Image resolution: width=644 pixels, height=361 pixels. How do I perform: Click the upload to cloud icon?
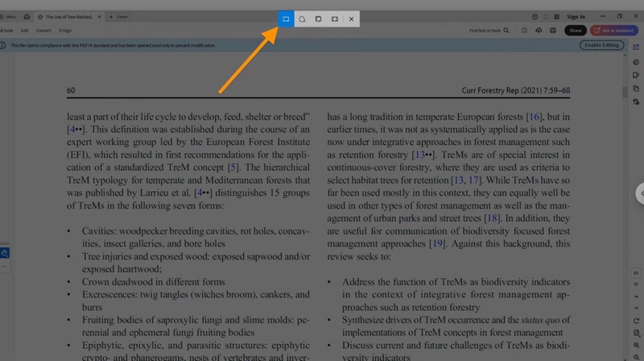539,31
